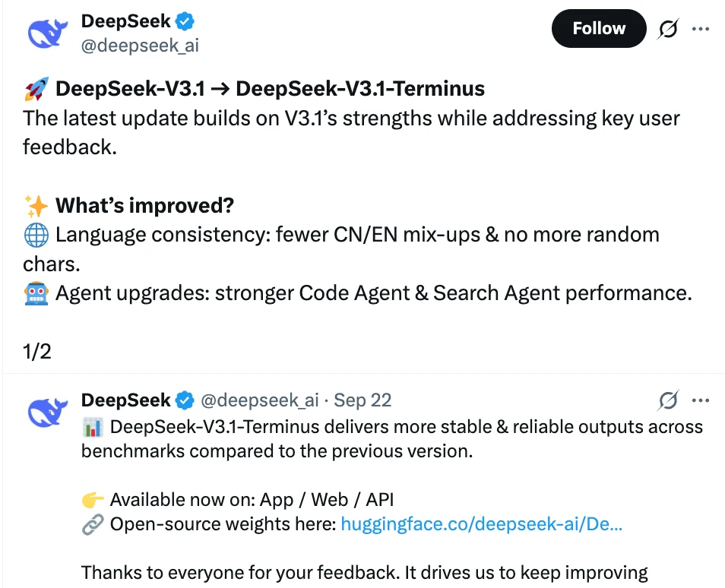The width and height of the screenshot is (725, 588).
Task: Click bar chart emoji in reply post
Action: [x=92, y=427]
